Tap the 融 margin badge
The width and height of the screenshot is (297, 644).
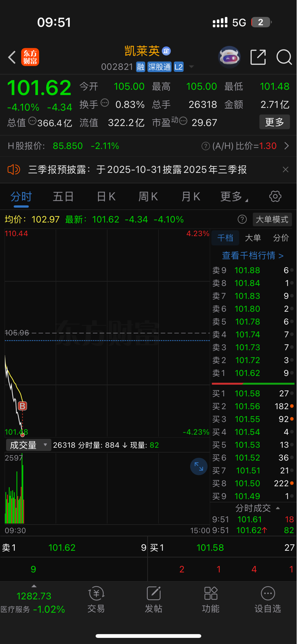141,67
